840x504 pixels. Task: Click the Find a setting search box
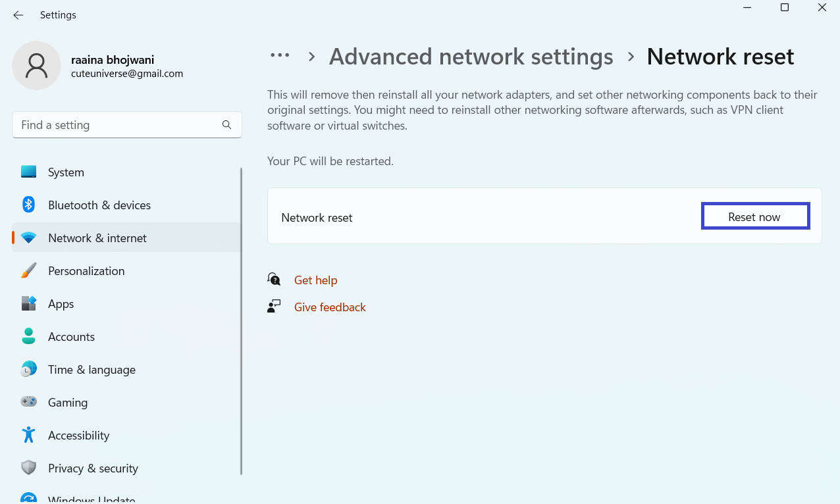click(x=118, y=125)
